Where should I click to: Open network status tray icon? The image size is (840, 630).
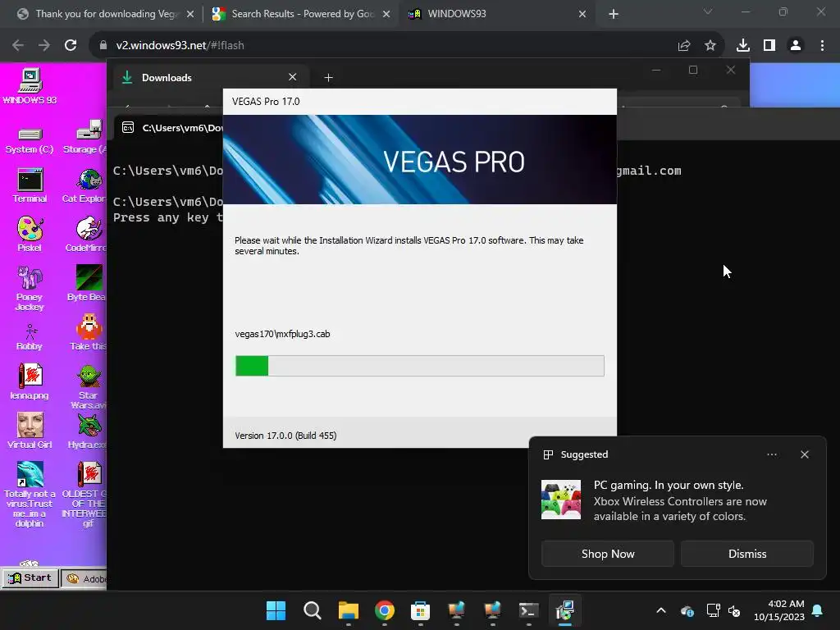point(713,610)
